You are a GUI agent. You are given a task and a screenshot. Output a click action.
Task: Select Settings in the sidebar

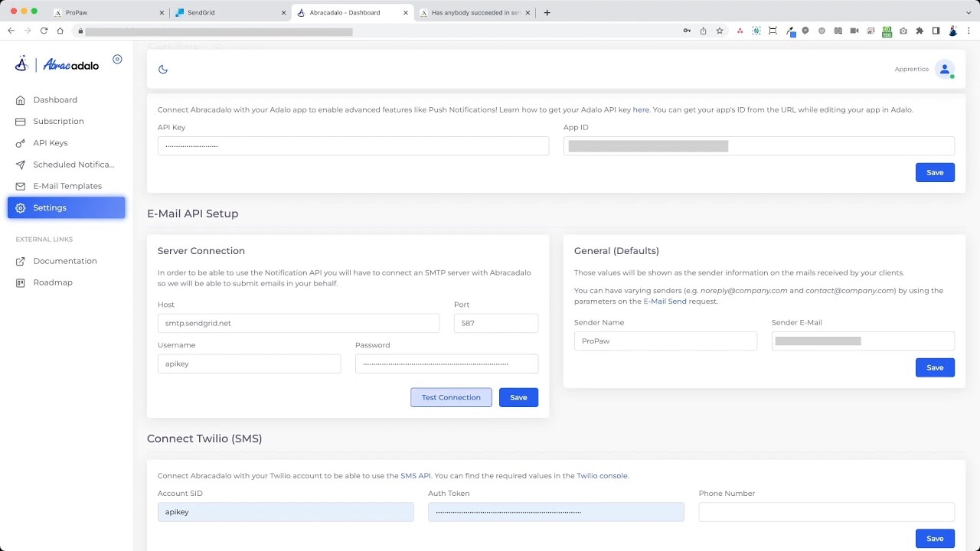tap(66, 207)
